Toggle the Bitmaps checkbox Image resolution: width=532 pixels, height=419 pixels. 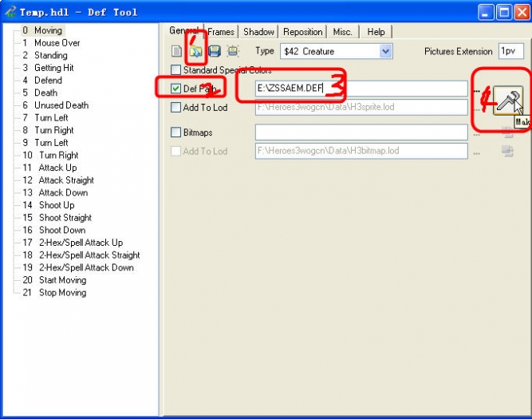176,132
